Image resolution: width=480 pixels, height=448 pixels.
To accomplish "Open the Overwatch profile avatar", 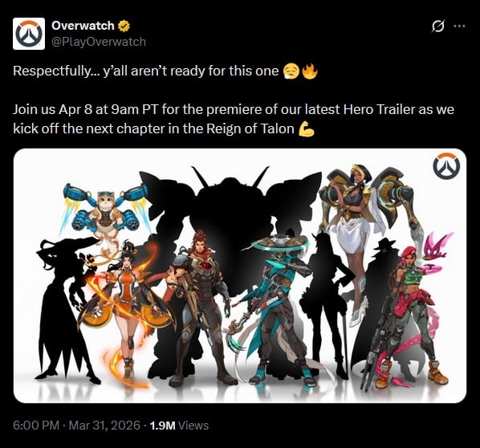I will pyautogui.click(x=29, y=34).
